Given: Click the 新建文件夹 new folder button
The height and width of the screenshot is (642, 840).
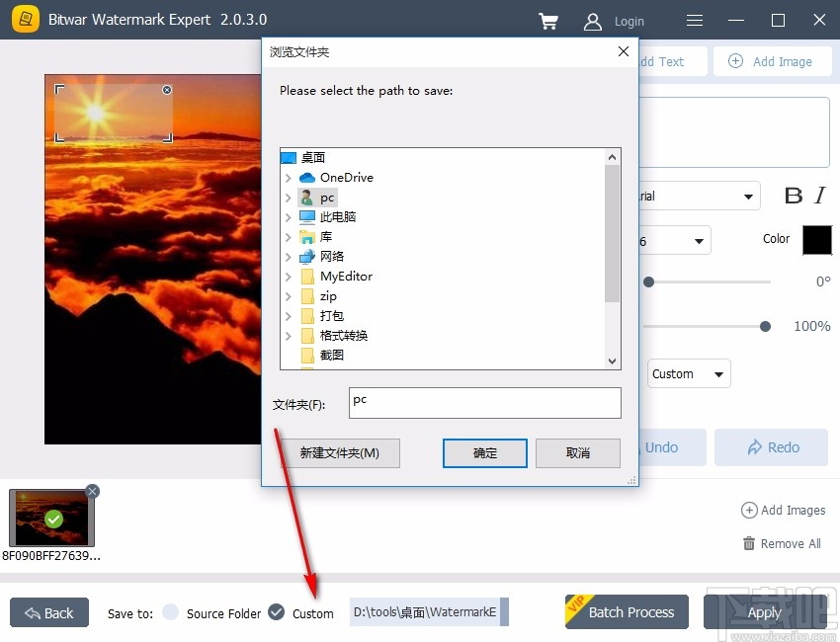Looking at the screenshot, I should tap(339, 453).
